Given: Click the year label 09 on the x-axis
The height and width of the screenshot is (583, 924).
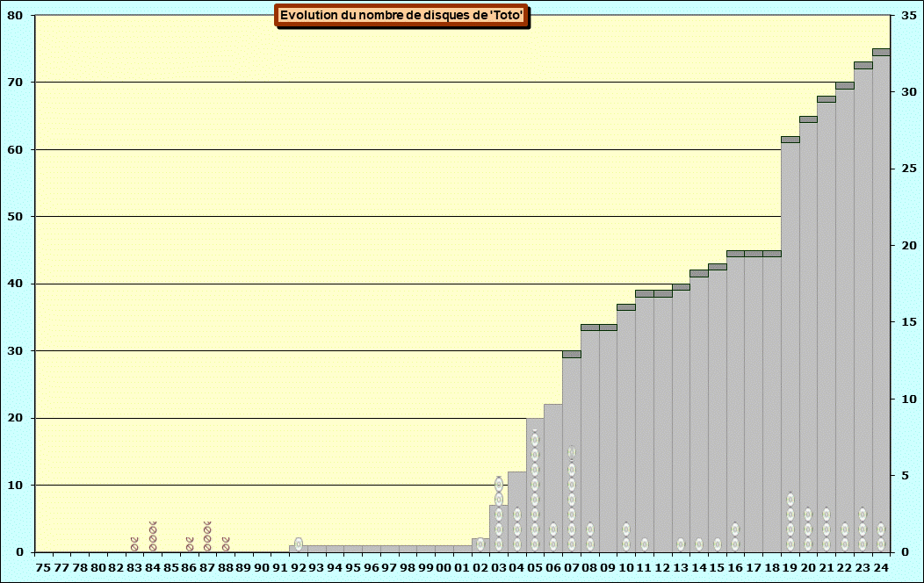Looking at the screenshot, I should click(x=608, y=568).
